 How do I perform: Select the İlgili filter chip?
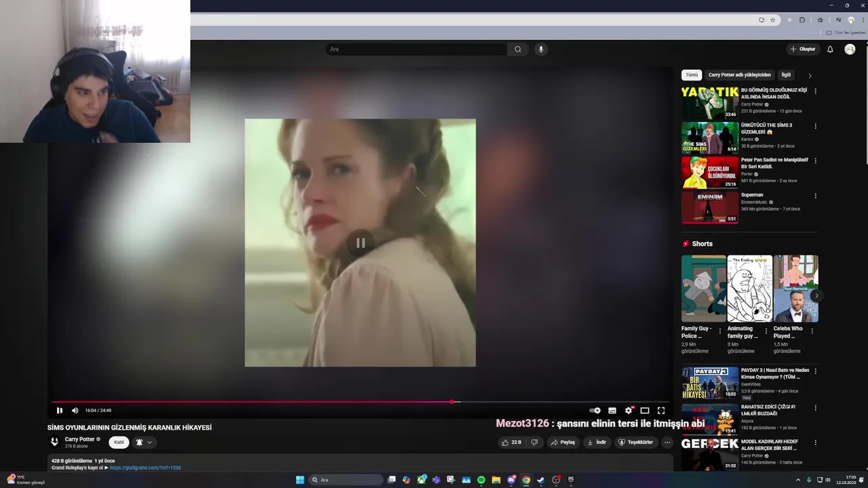click(786, 75)
